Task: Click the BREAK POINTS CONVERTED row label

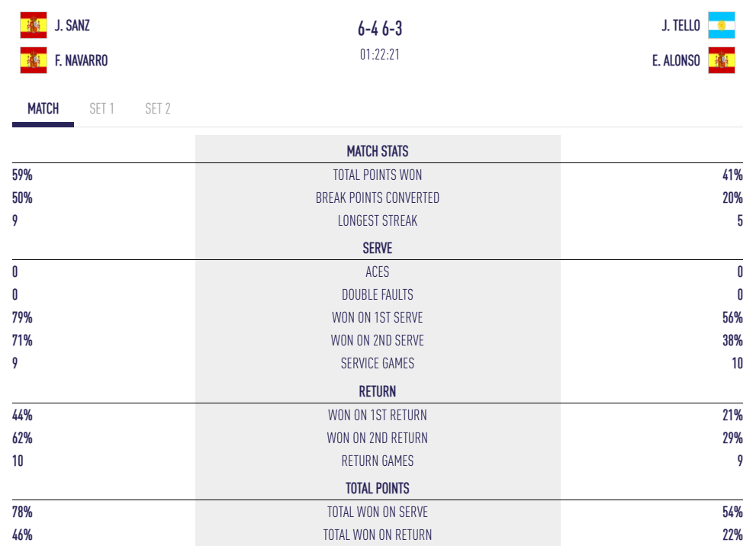Action: pos(378,198)
